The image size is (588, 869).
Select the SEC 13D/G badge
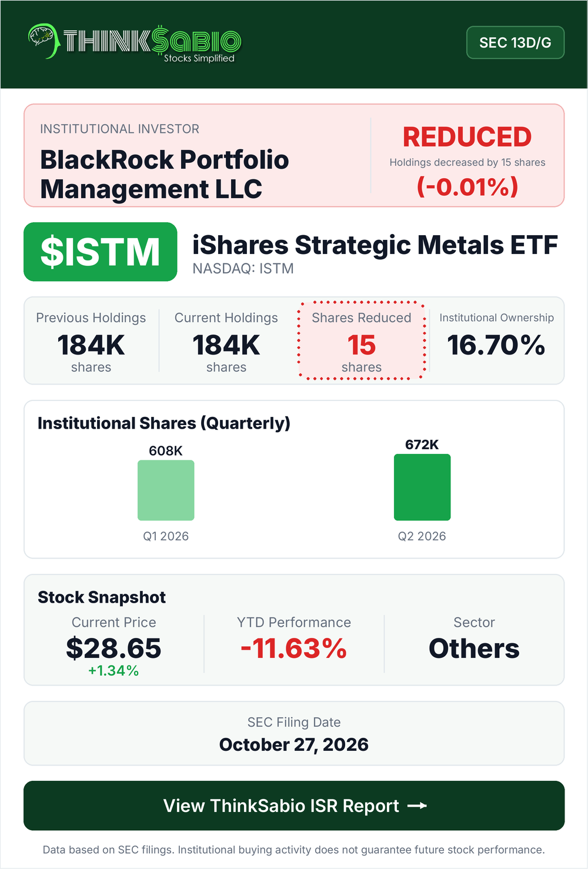point(515,43)
